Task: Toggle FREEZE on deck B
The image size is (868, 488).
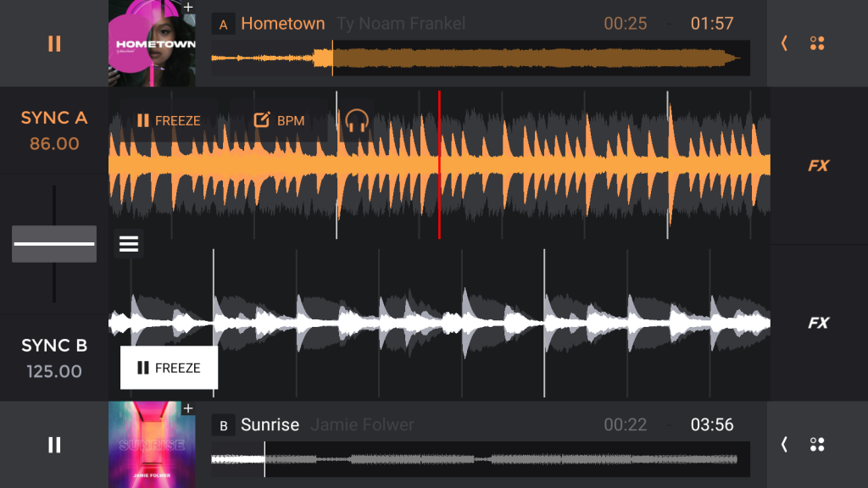Action: coord(169,368)
